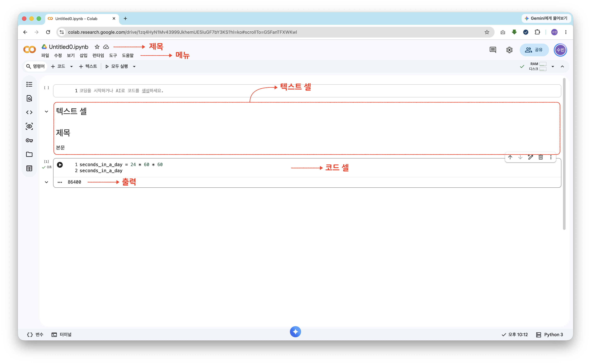The height and width of the screenshot is (364, 591).
Task: Open cell more options three-dot menu
Action: pyautogui.click(x=551, y=157)
